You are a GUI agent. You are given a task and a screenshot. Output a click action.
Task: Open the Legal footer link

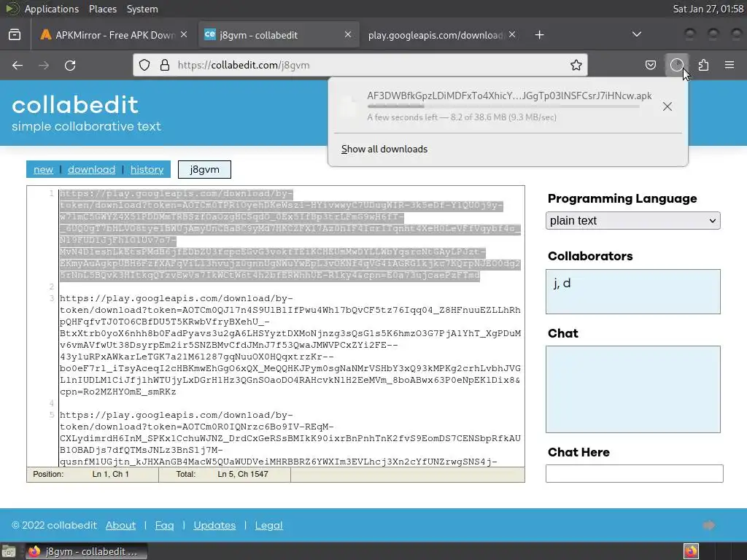click(x=268, y=525)
